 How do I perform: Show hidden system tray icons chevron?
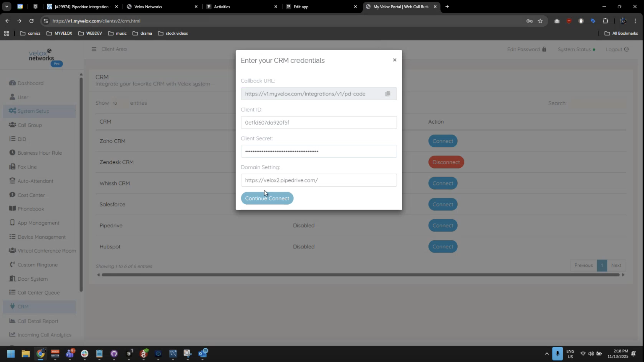tap(547, 354)
